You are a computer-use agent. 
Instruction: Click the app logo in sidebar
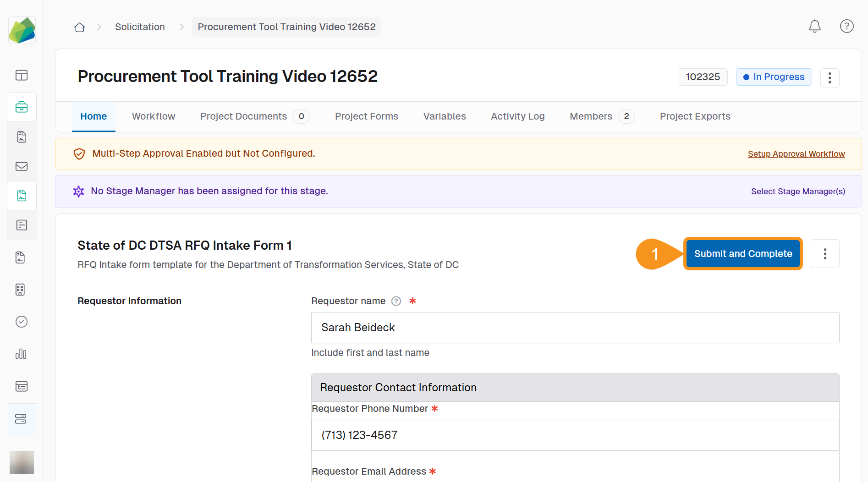pyautogui.click(x=22, y=31)
